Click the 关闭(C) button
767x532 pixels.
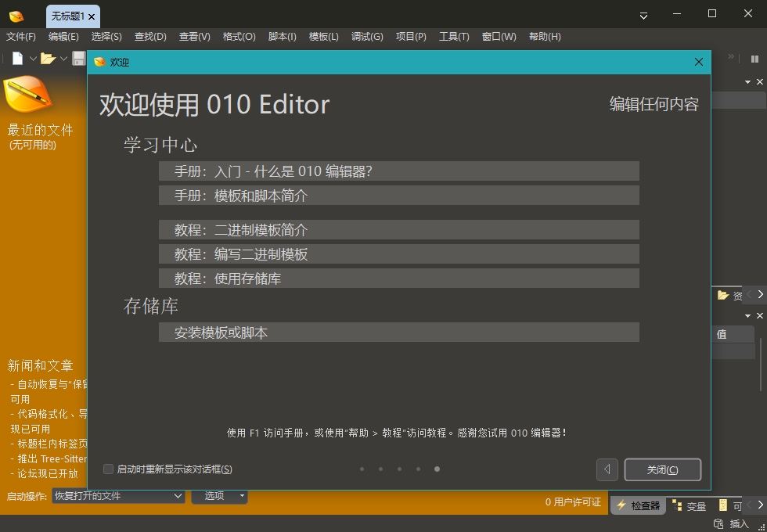point(663,470)
